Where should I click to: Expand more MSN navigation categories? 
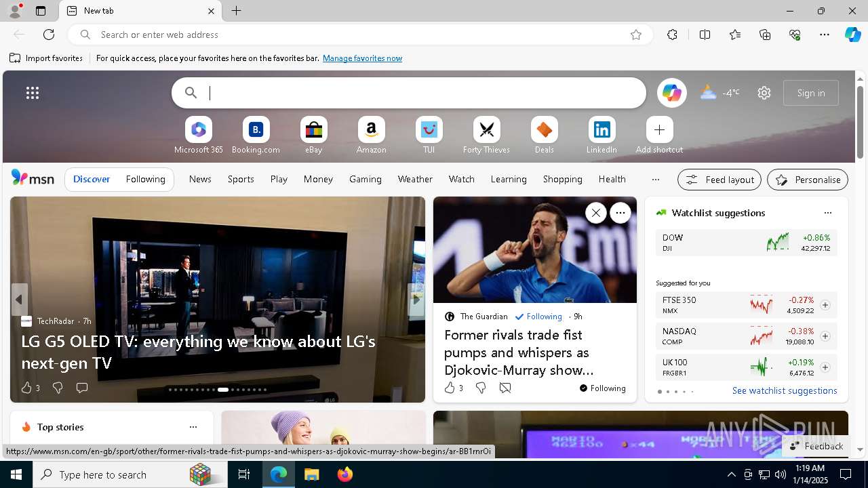tap(655, 180)
